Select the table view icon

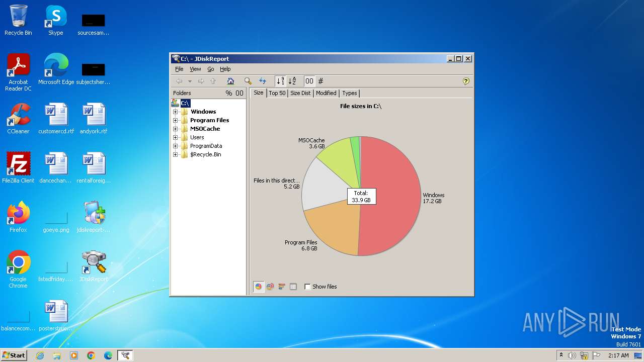tap(293, 287)
